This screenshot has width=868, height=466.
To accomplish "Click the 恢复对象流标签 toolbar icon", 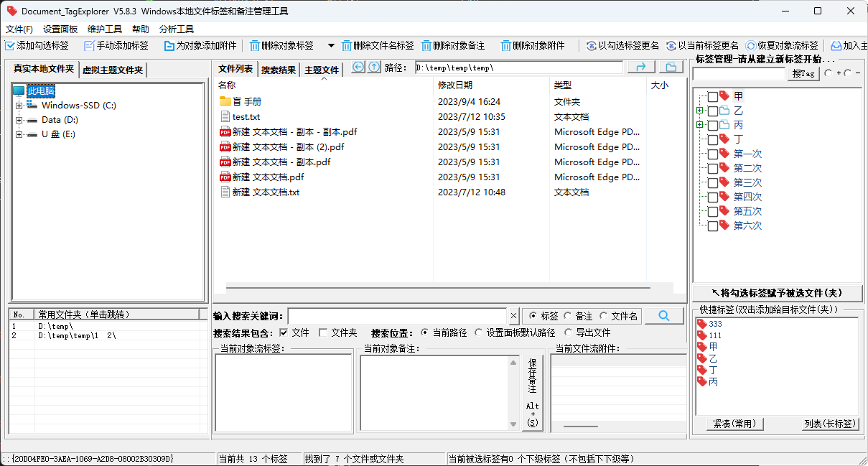I will [751, 46].
